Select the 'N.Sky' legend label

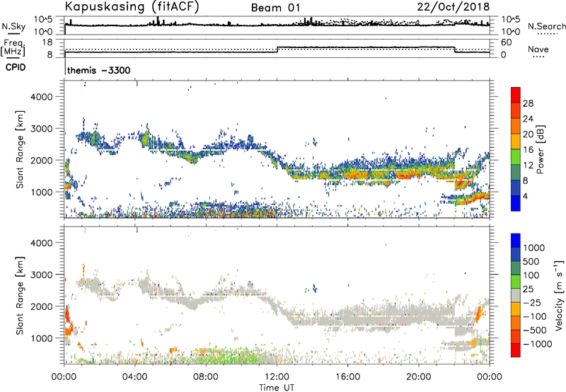click(x=13, y=26)
